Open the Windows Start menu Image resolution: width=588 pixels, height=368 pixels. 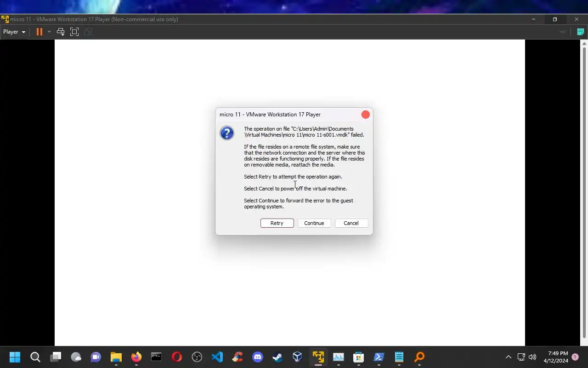coord(15,357)
